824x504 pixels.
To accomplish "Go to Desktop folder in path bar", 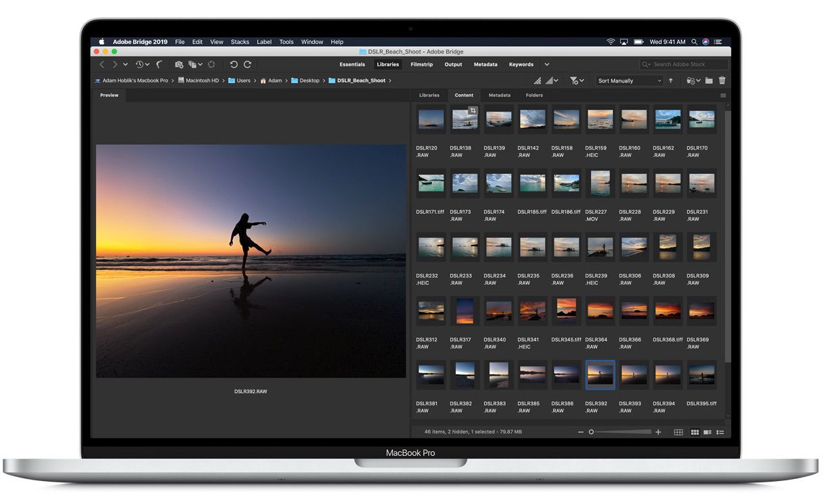I will [x=309, y=81].
